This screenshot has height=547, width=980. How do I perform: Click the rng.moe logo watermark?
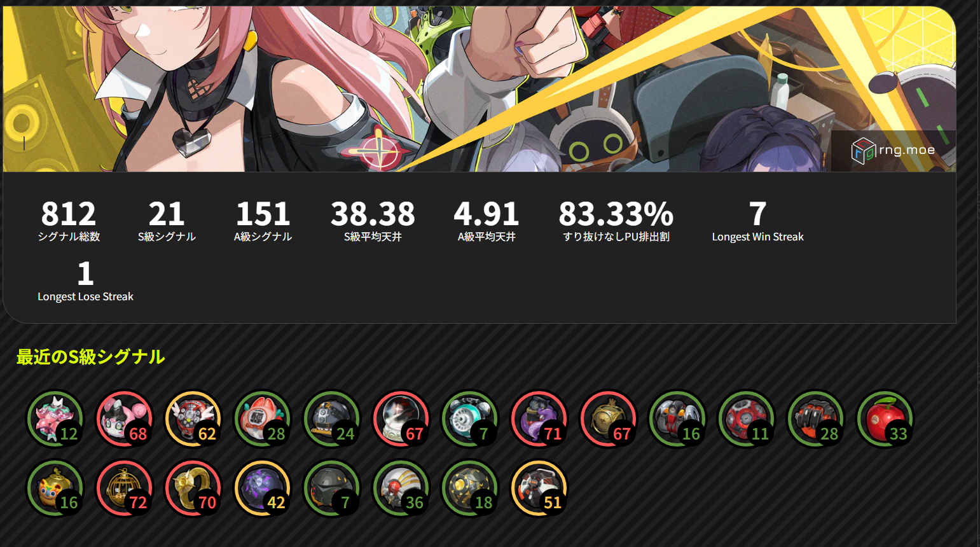click(x=893, y=151)
